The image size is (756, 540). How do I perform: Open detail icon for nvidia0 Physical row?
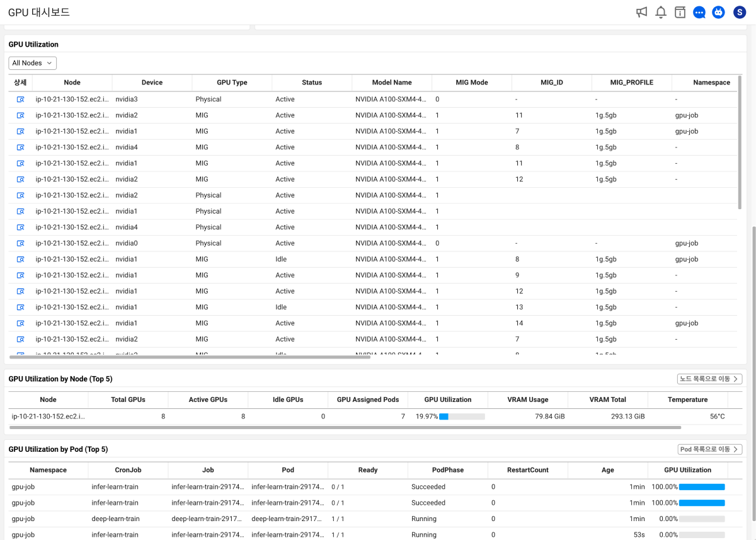coord(20,243)
